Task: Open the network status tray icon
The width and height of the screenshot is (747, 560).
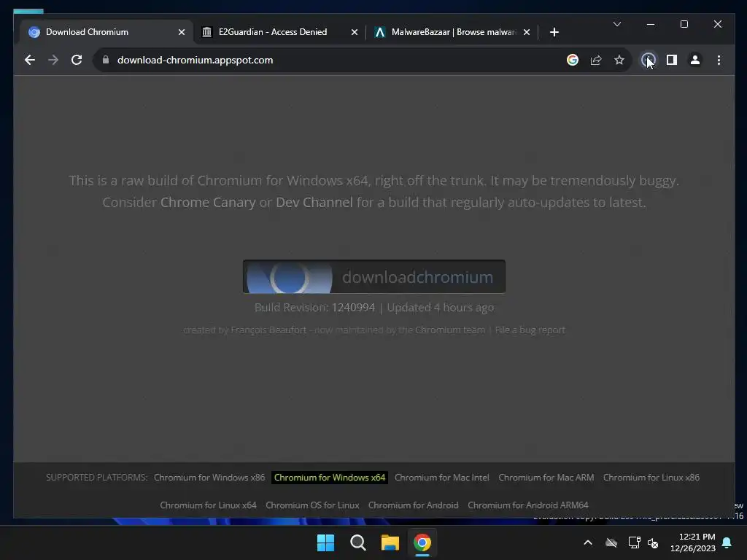Action: point(634,542)
